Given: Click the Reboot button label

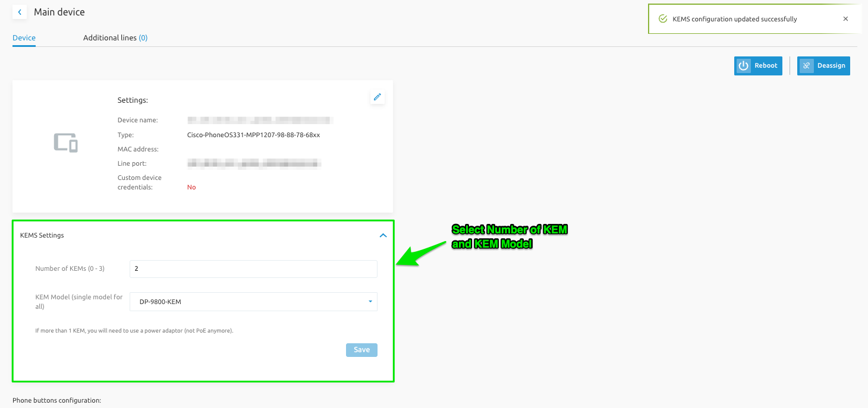Looking at the screenshot, I should [766, 66].
